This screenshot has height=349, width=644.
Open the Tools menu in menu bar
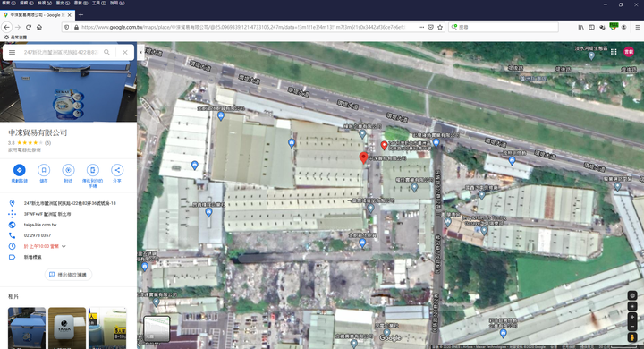98,3
